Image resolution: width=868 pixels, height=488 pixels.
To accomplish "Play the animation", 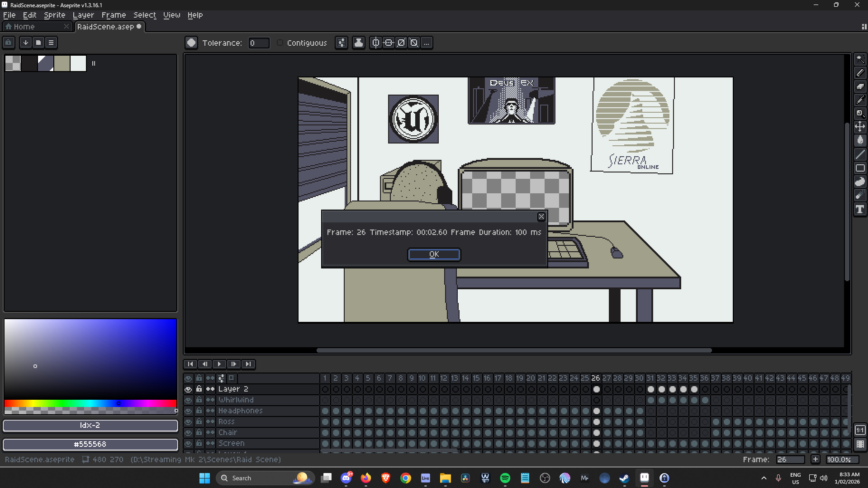I will click(219, 364).
